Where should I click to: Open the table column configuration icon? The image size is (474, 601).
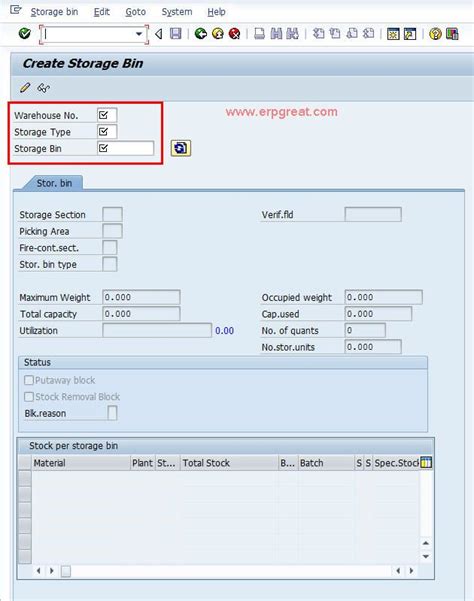click(x=426, y=463)
